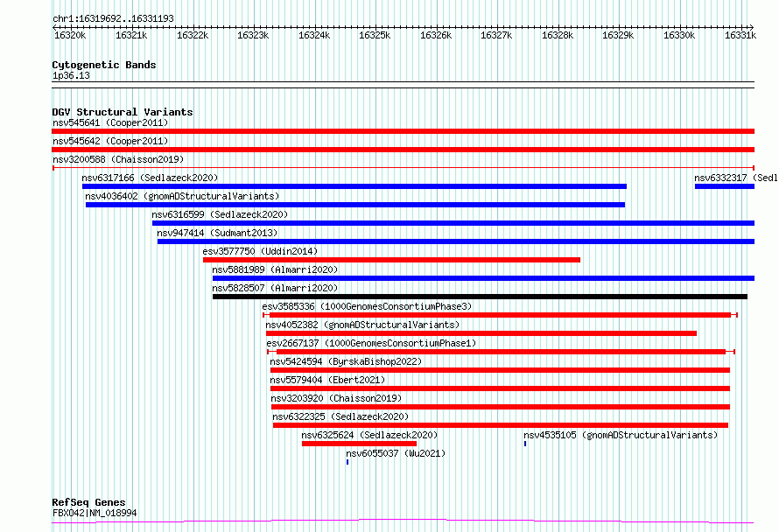Click the short red bar of nsv6325624
The image size is (779, 532).
coord(359,444)
